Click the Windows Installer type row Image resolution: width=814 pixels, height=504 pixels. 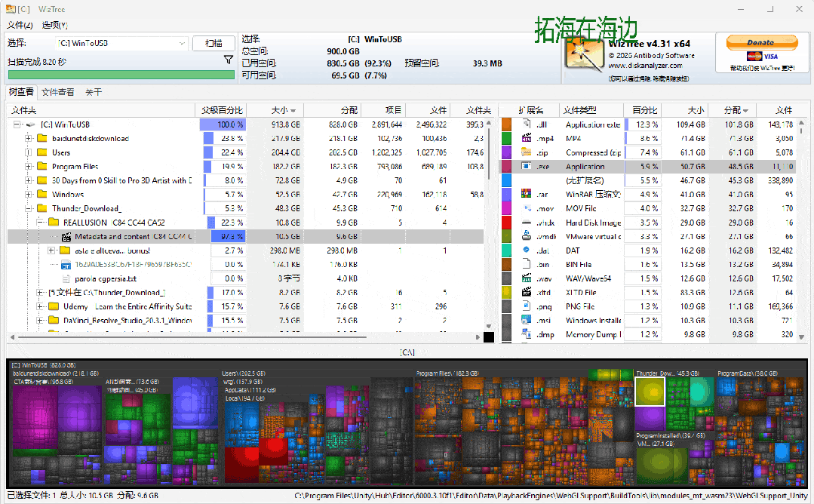tap(647, 320)
